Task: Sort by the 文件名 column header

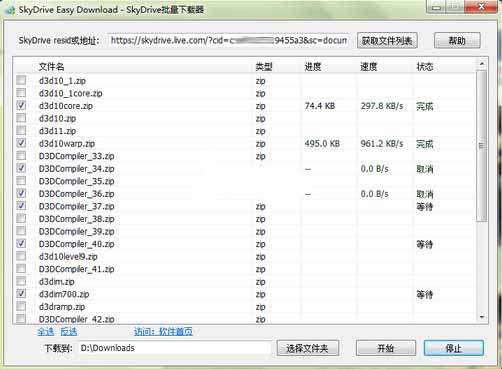Action: coord(51,67)
